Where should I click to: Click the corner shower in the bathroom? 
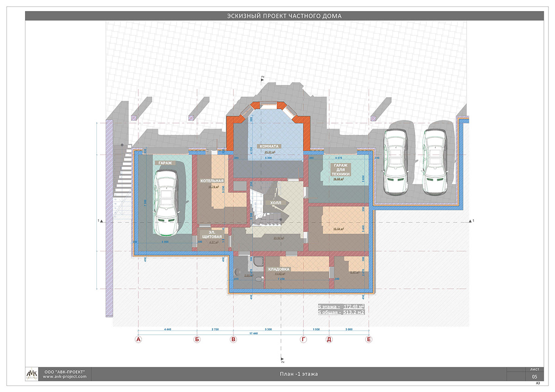(x=258, y=263)
